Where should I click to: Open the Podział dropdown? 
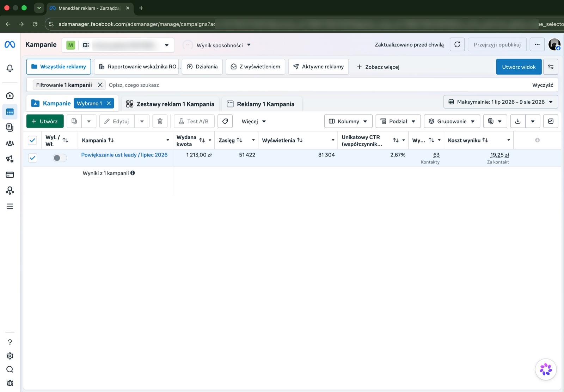tap(398, 121)
